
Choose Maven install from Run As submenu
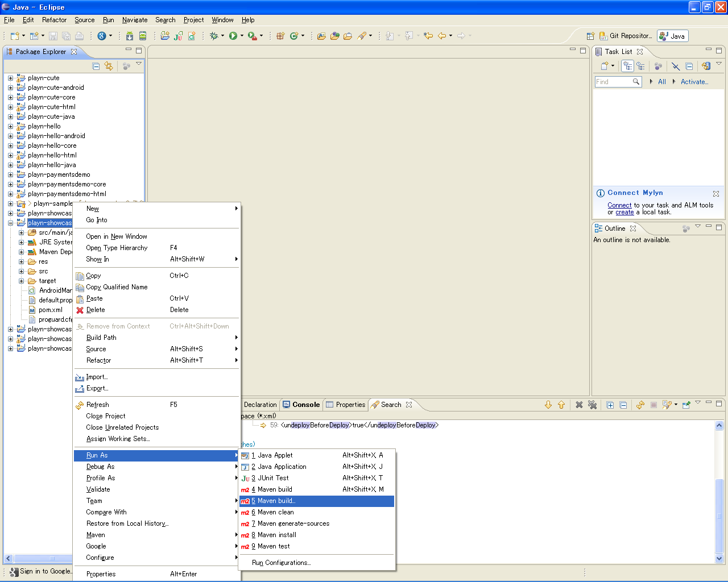tap(317, 535)
